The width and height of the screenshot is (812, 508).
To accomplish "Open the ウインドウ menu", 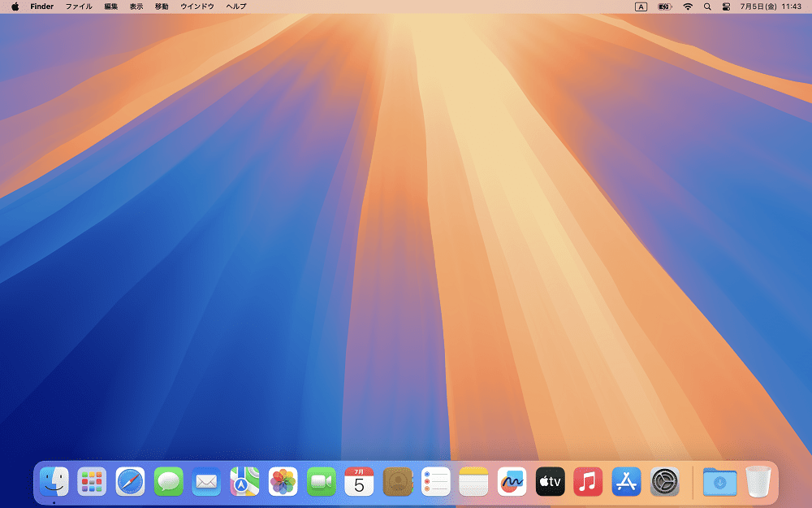I will [197, 7].
